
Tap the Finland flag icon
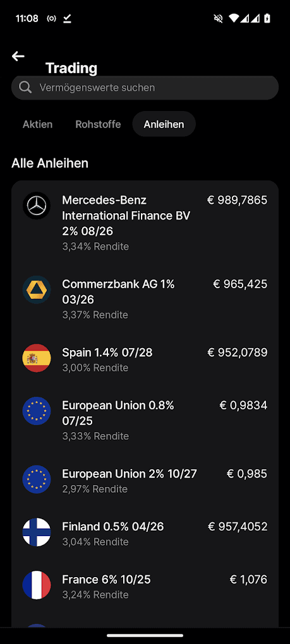[x=37, y=532]
